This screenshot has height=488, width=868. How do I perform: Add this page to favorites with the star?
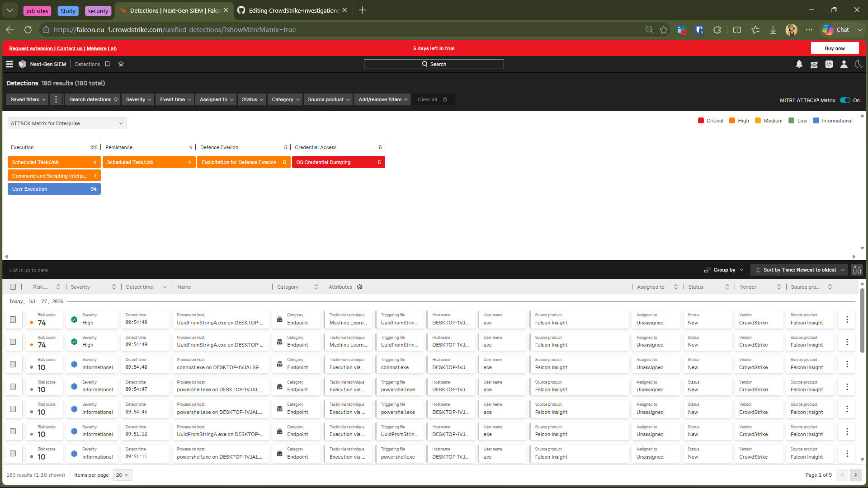[x=664, y=30]
